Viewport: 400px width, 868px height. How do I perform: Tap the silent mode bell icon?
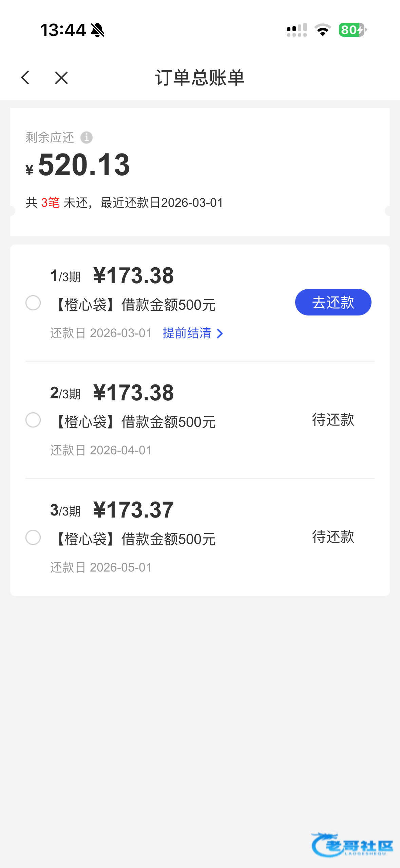point(98,30)
